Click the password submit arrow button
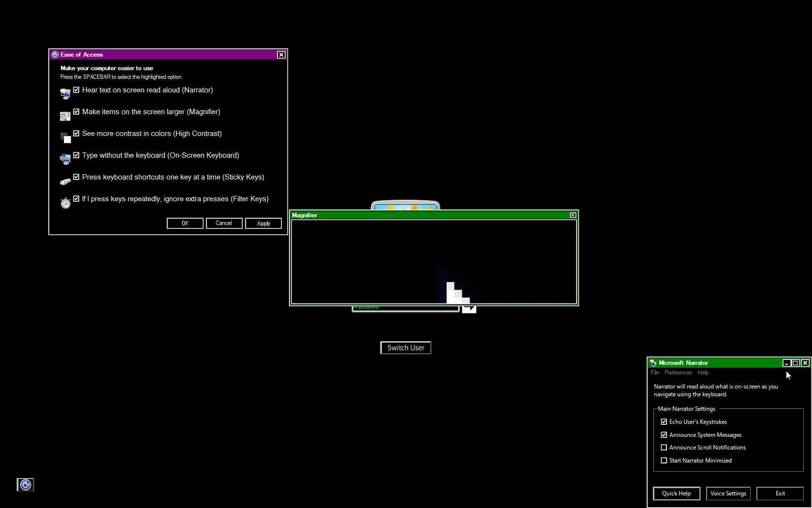 pos(469,309)
